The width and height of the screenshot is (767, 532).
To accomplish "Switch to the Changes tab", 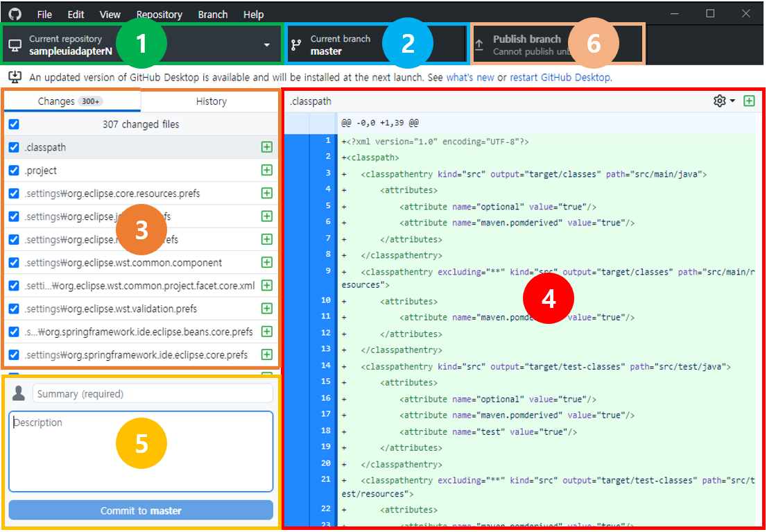I will click(72, 101).
